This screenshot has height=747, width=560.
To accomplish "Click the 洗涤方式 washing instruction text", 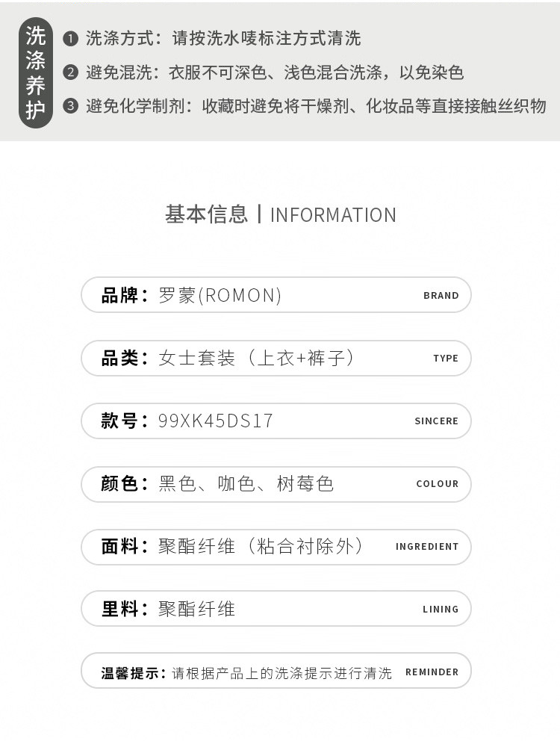I will [x=223, y=38].
